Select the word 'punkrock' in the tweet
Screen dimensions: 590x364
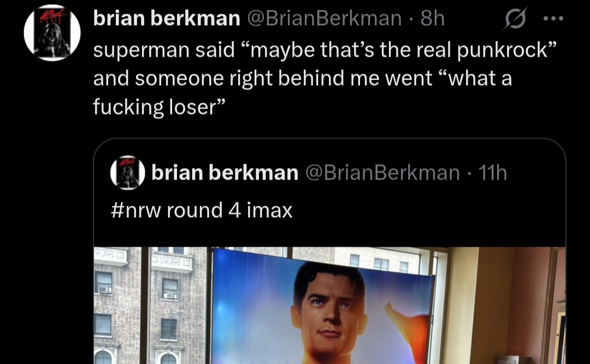(x=503, y=50)
